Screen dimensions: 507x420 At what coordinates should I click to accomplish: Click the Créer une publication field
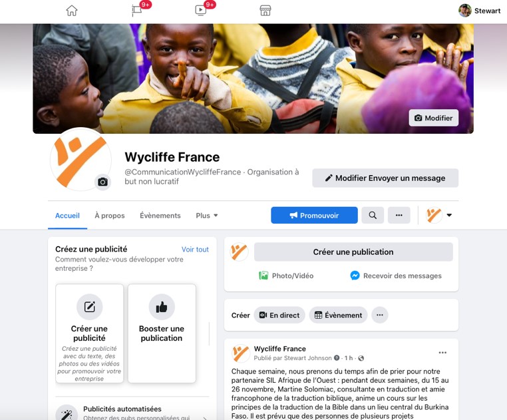point(353,252)
